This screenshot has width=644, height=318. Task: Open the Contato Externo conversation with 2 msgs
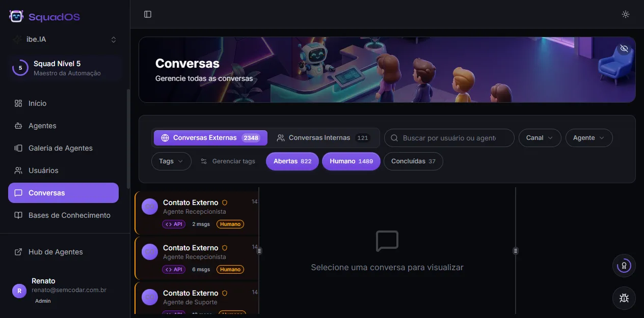pos(197,213)
